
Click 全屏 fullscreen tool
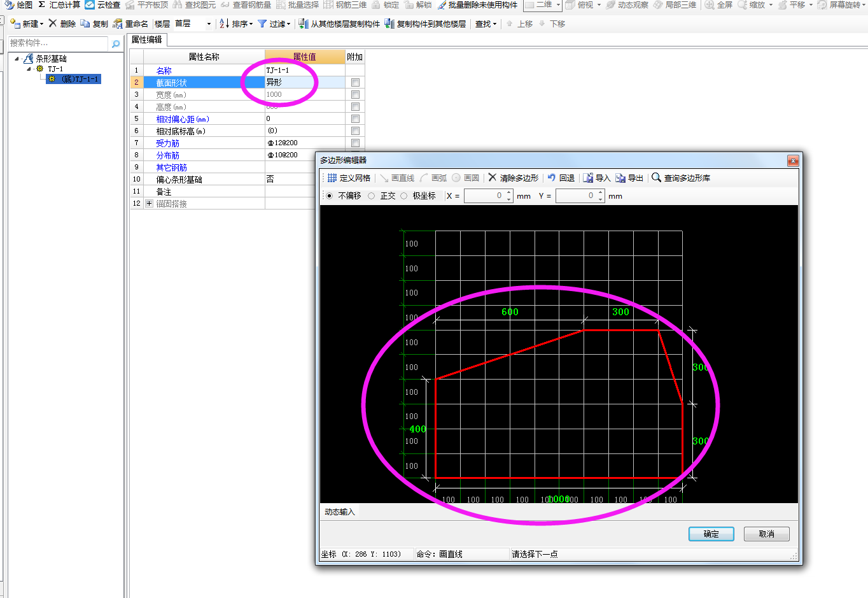pyautogui.click(x=718, y=4)
